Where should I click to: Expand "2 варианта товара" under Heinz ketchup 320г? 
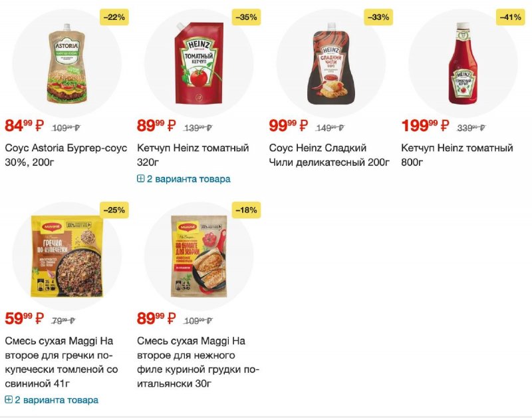184,179
